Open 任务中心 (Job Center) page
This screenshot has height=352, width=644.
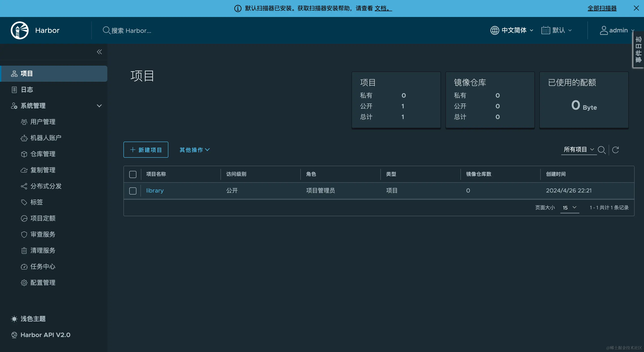[x=43, y=266]
